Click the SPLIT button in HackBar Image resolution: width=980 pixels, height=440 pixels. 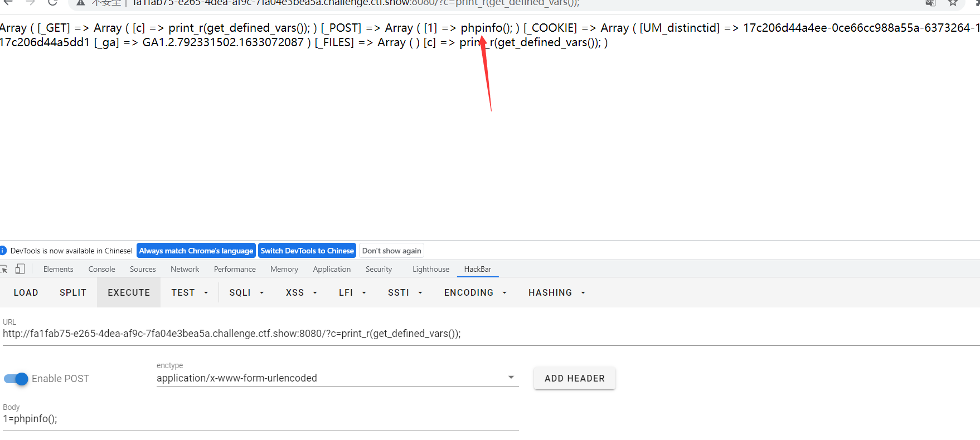[x=73, y=292]
